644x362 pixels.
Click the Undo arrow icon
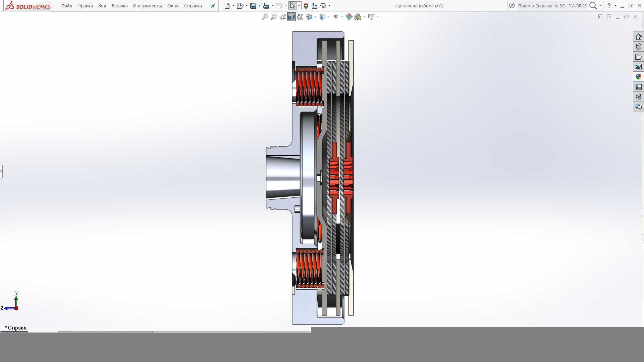click(279, 6)
